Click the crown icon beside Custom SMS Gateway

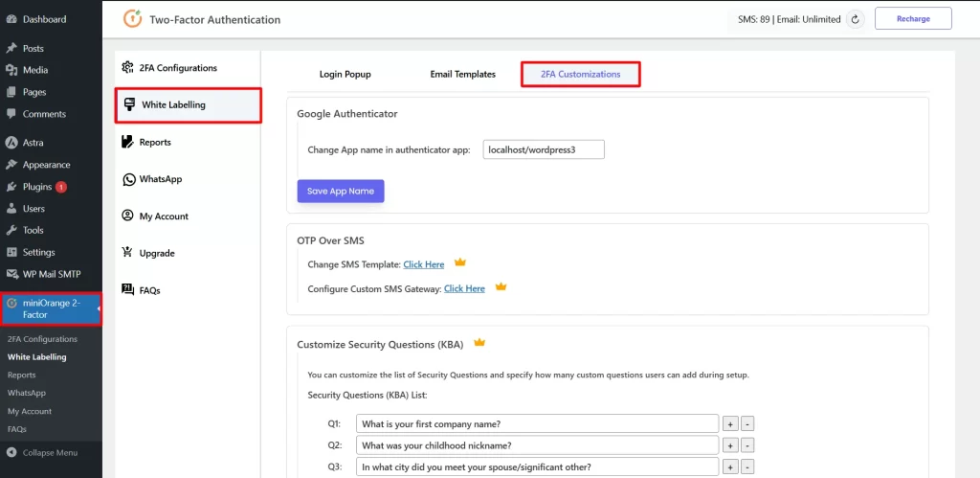[x=501, y=286]
